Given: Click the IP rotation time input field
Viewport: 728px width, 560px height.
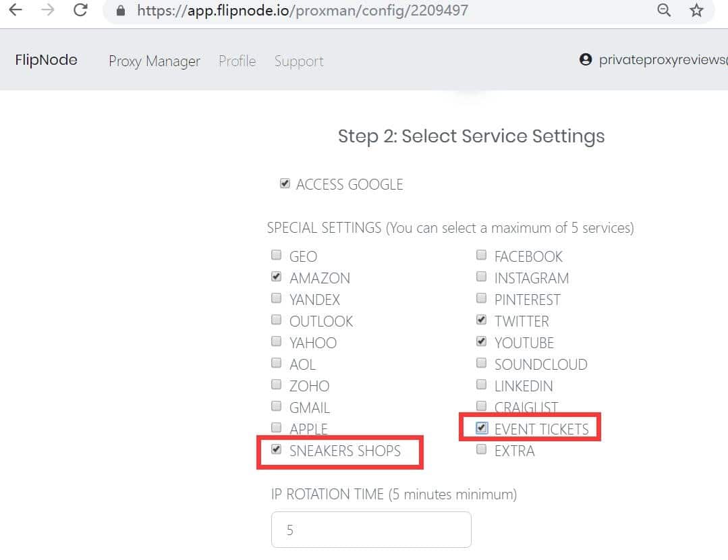Looking at the screenshot, I should (x=371, y=530).
